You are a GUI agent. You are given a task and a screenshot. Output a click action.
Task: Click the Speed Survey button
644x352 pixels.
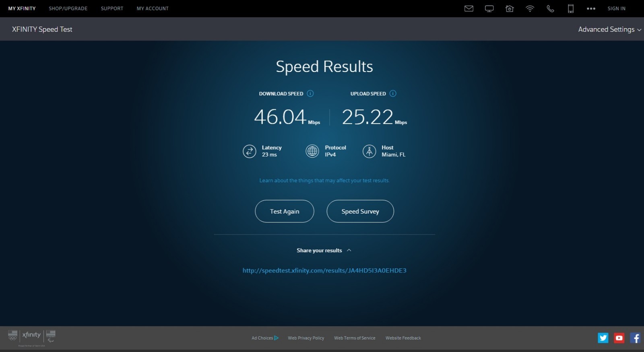pyautogui.click(x=360, y=211)
